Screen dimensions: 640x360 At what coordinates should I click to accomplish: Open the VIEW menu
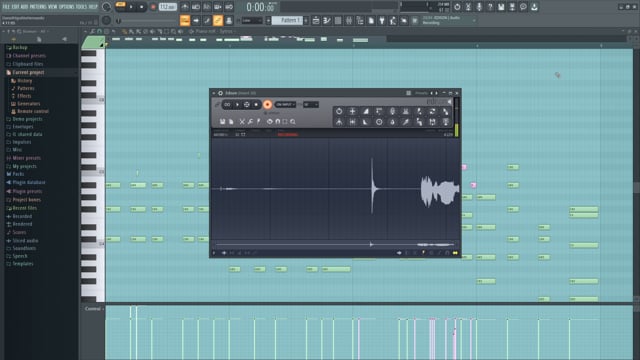53,7
